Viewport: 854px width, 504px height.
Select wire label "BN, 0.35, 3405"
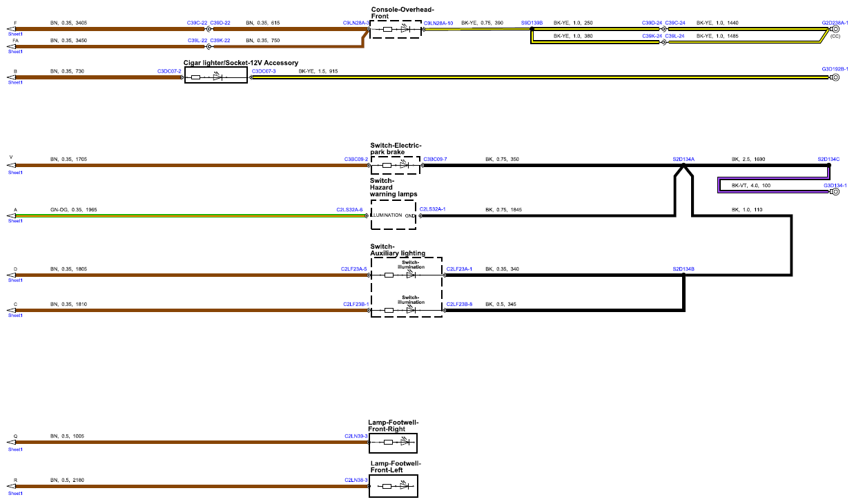[68, 23]
